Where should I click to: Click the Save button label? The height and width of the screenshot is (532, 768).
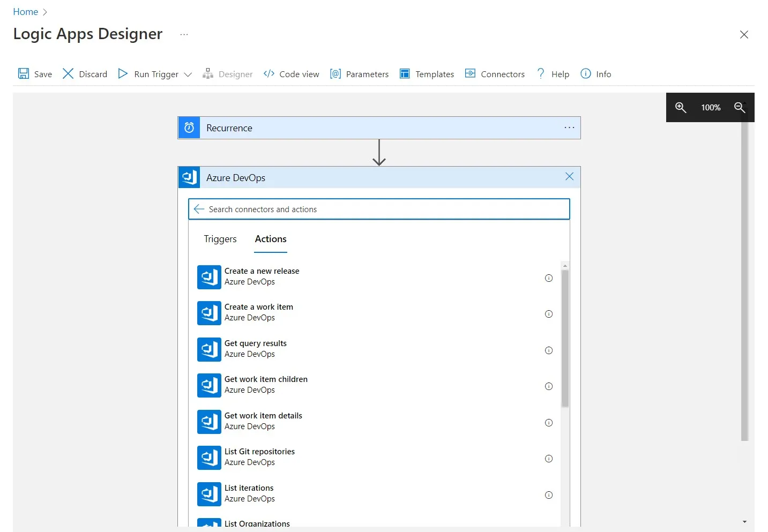coord(43,74)
